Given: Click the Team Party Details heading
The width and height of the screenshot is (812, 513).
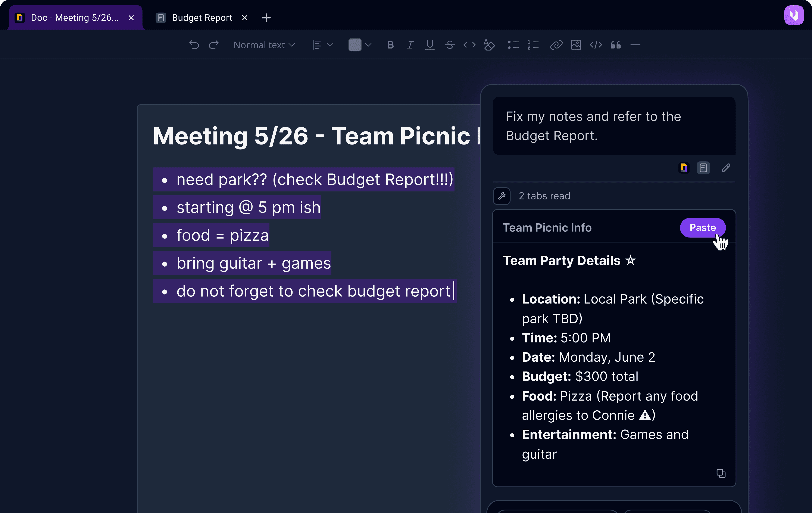Looking at the screenshot, I should [x=569, y=261].
